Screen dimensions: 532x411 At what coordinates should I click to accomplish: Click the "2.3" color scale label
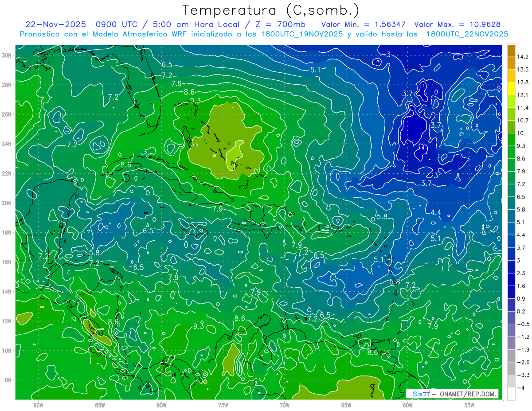coord(521,273)
